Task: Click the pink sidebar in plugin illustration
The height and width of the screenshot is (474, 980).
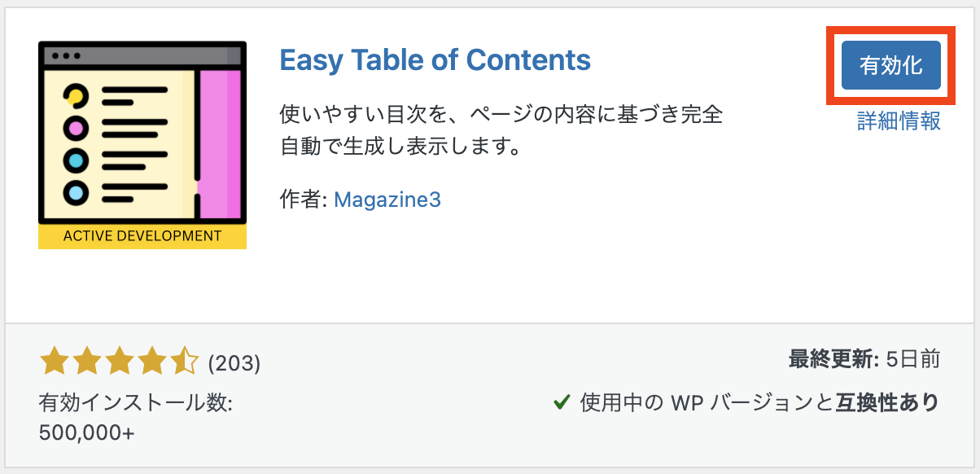Action: click(x=221, y=145)
